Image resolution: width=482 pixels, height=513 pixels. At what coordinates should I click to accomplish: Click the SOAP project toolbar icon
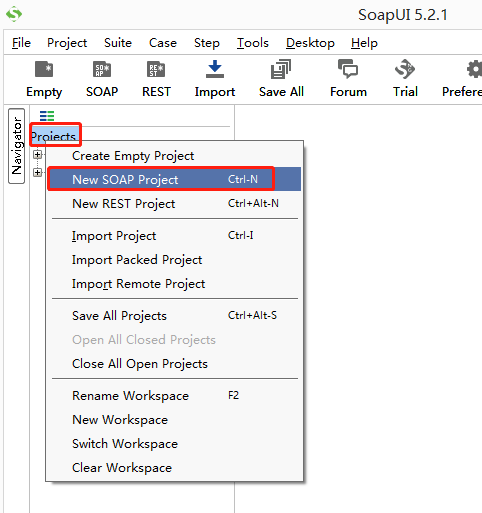[x=102, y=69]
